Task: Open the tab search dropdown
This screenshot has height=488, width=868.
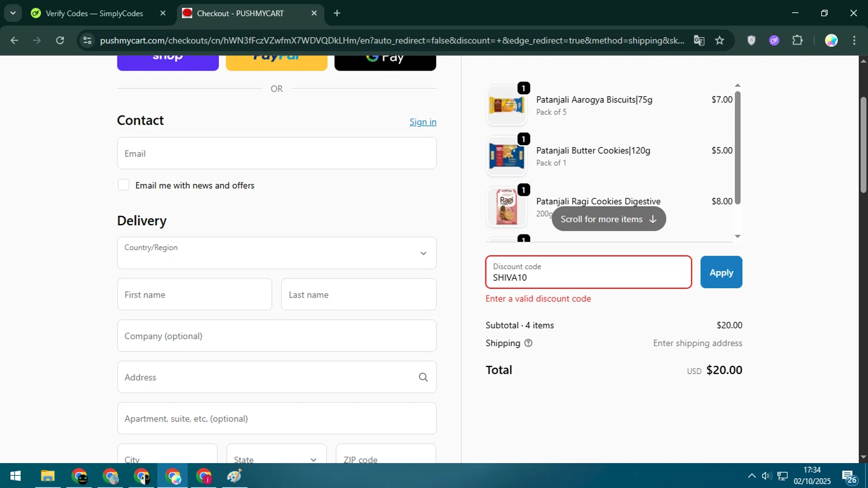Action: tap(13, 13)
